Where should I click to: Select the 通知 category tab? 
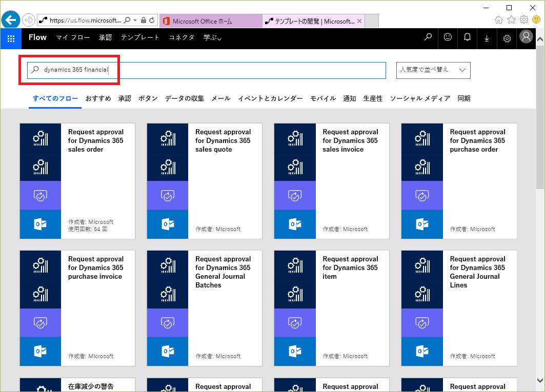(x=350, y=98)
